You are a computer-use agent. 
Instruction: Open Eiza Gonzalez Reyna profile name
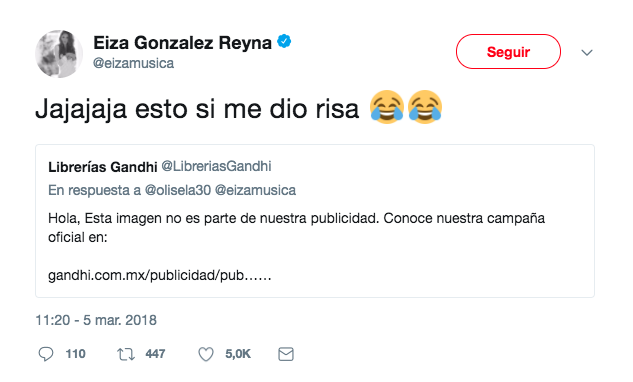tap(182, 43)
